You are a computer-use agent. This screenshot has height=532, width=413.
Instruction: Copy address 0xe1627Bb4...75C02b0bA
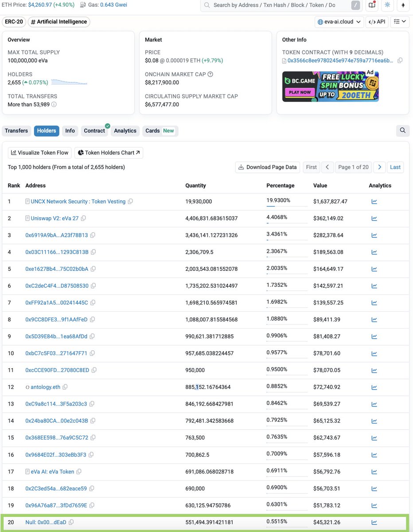(x=93, y=269)
